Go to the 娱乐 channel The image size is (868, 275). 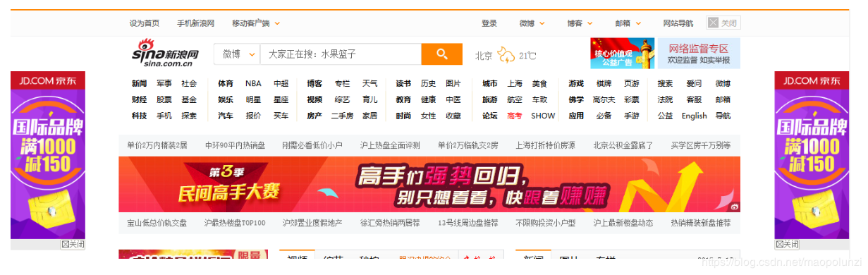point(226,99)
